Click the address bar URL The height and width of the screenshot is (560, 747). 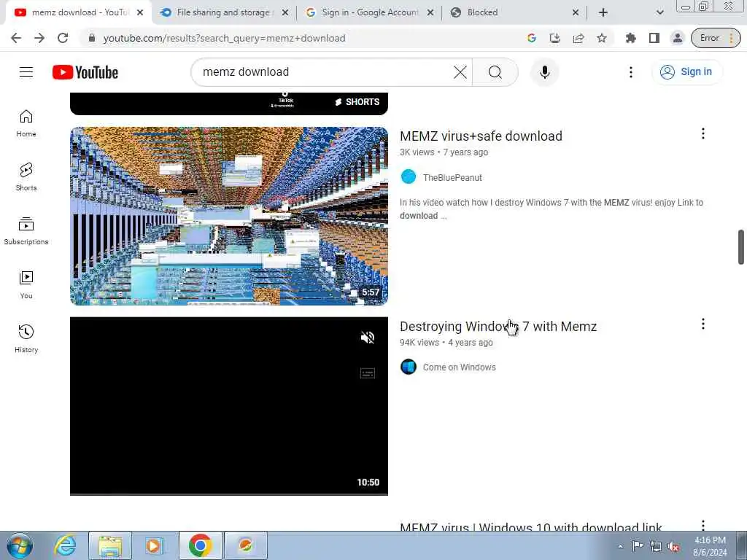(224, 38)
